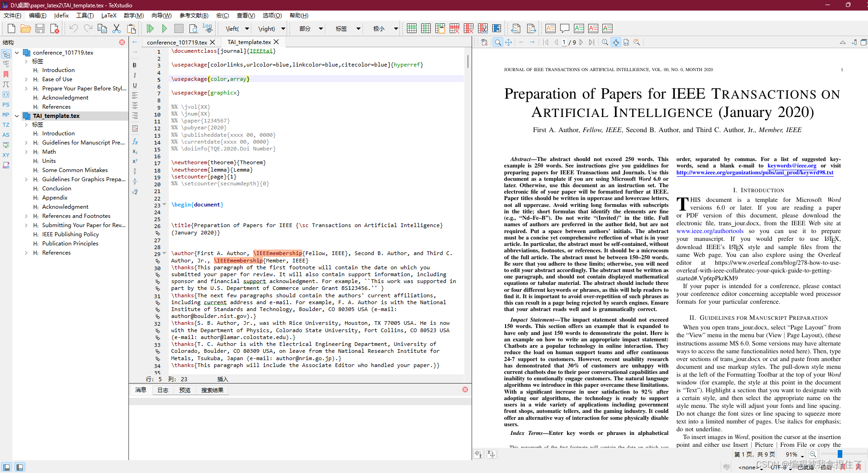
Task: Switch to the 搜索结果 tab
Action: point(212,390)
